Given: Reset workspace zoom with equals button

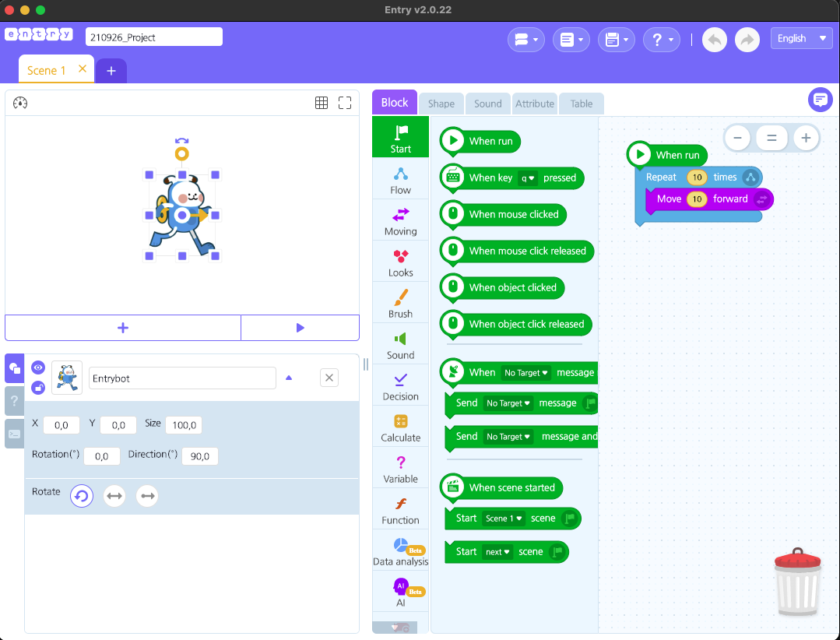Looking at the screenshot, I should click(771, 138).
